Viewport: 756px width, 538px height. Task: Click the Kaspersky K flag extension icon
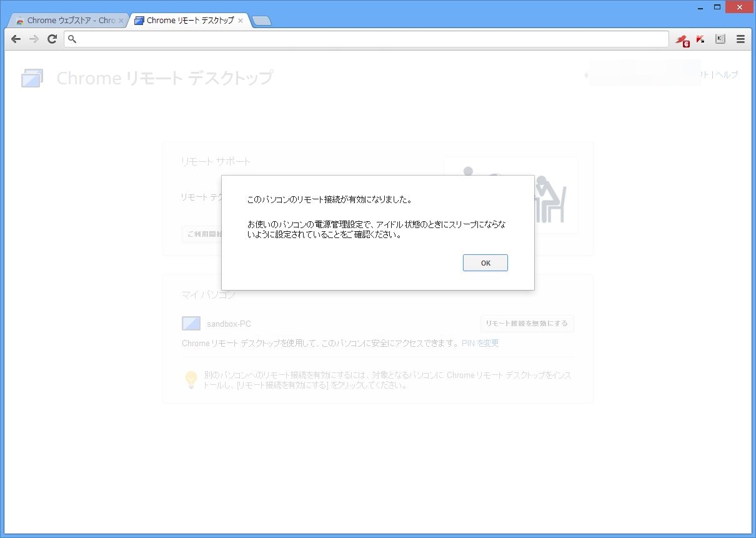700,39
